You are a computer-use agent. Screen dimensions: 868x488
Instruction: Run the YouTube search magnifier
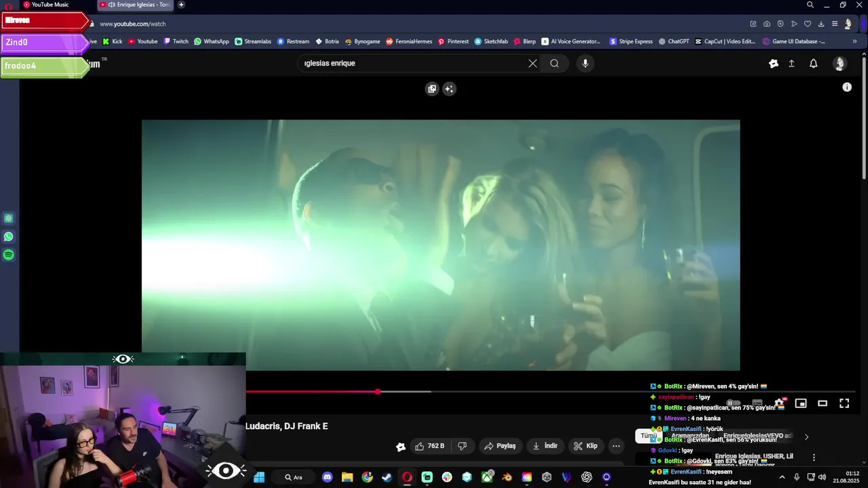(555, 63)
